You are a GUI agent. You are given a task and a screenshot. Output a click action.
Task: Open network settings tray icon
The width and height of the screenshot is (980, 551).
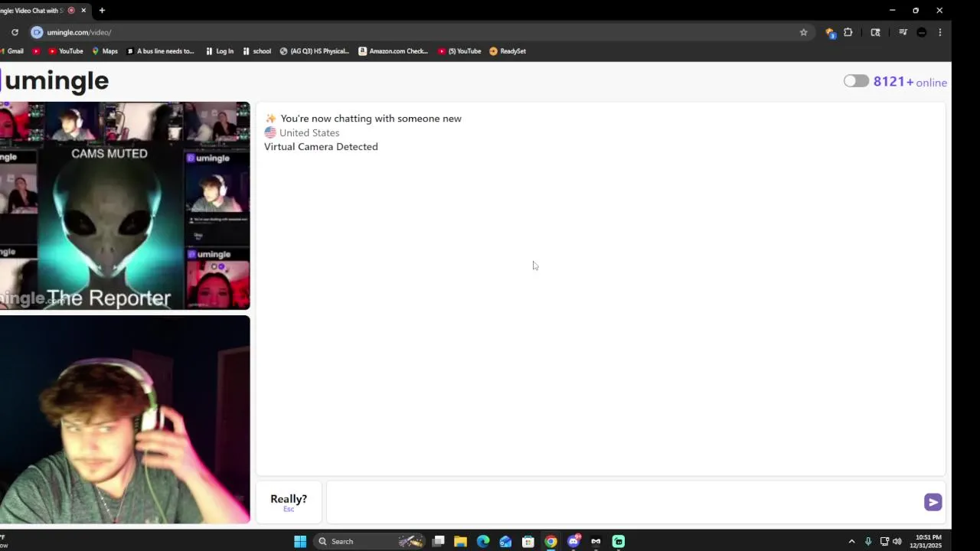coord(884,541)
